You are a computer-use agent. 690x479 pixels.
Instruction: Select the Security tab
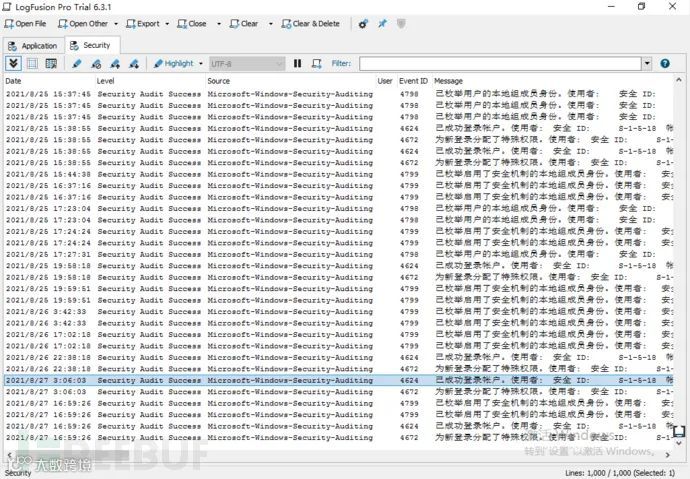91,45
